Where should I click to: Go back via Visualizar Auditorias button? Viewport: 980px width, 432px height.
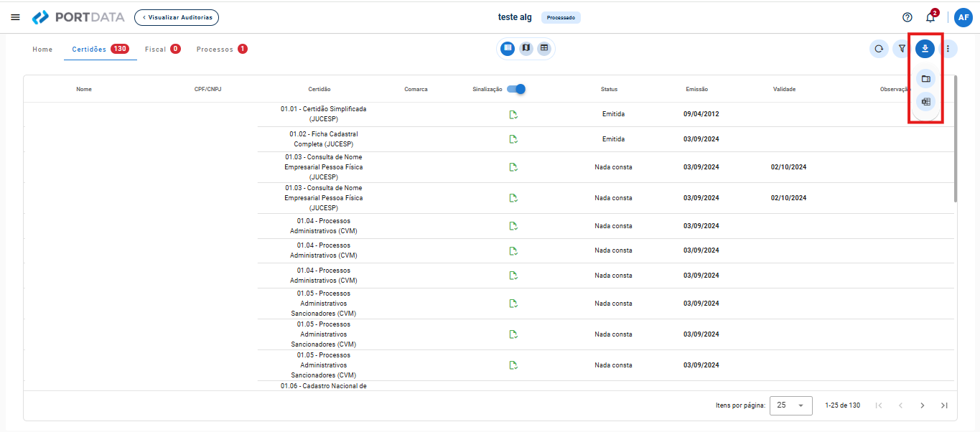tap(177, 17)
